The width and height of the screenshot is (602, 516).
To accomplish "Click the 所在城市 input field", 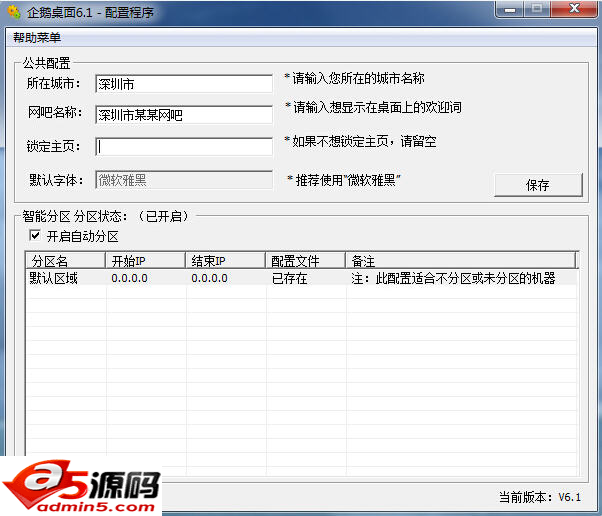I will coord(184,84).
